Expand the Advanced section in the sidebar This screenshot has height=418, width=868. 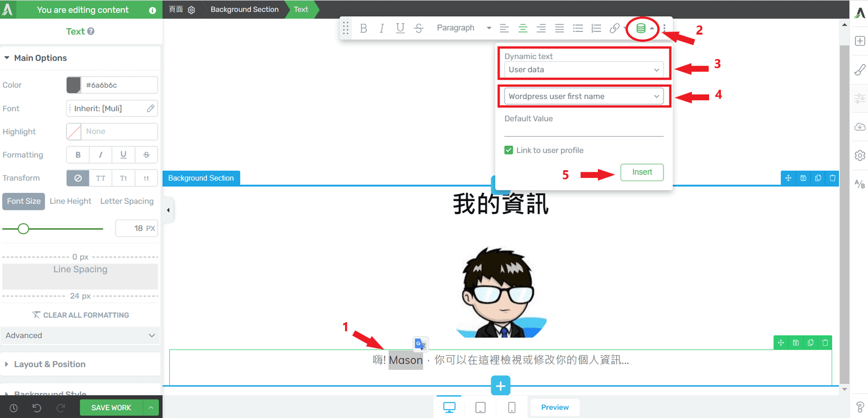80,336
